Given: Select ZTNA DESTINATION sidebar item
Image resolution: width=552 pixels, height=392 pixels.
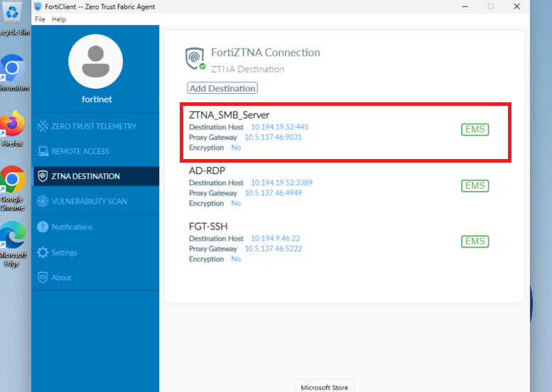Looking at the screenshot, I should 95,176.
